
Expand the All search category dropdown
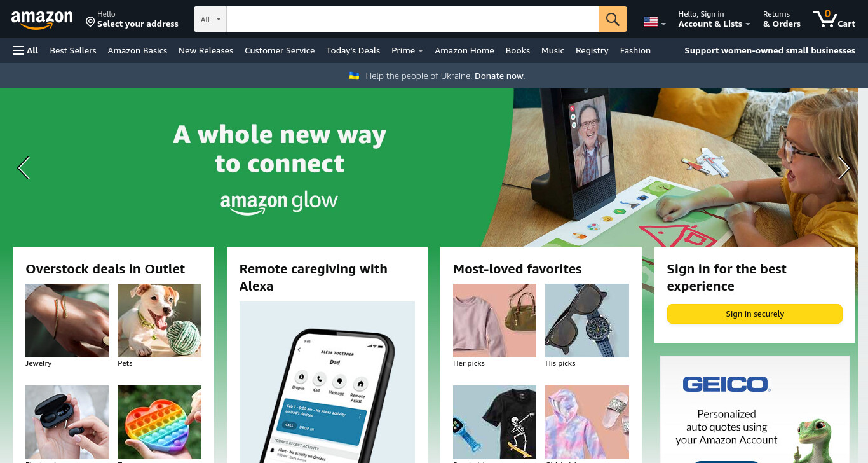(x=210, y=19)
